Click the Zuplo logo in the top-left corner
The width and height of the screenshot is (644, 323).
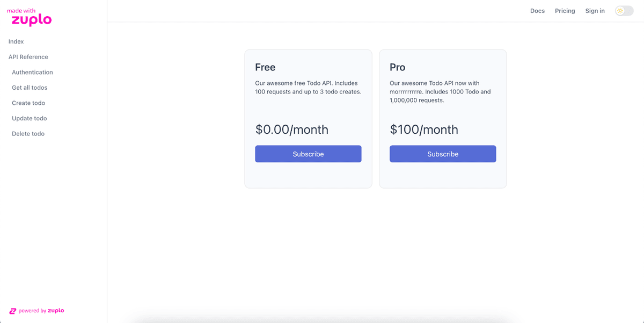pyautogui.click(x=30, y=16)
